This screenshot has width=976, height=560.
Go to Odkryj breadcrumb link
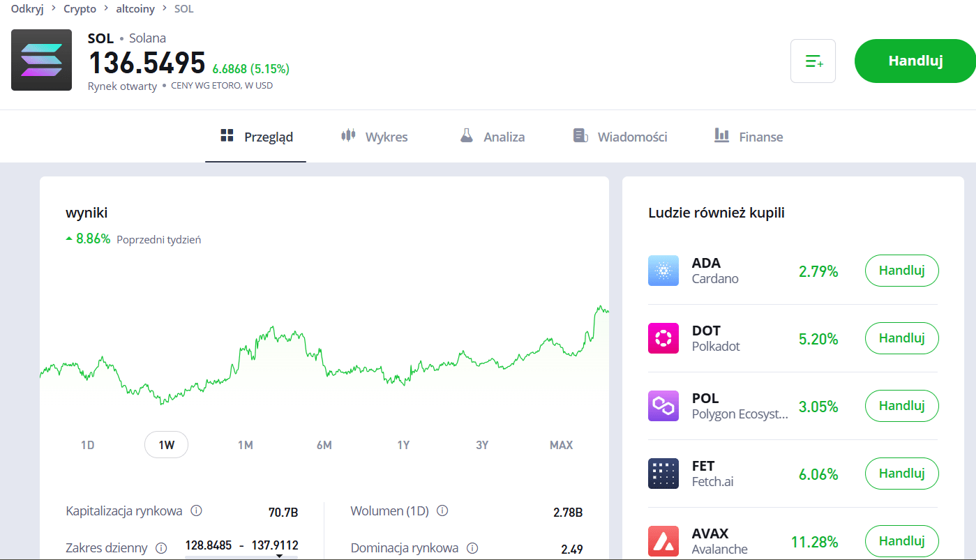pyautogui.click(x=27, y=9)
